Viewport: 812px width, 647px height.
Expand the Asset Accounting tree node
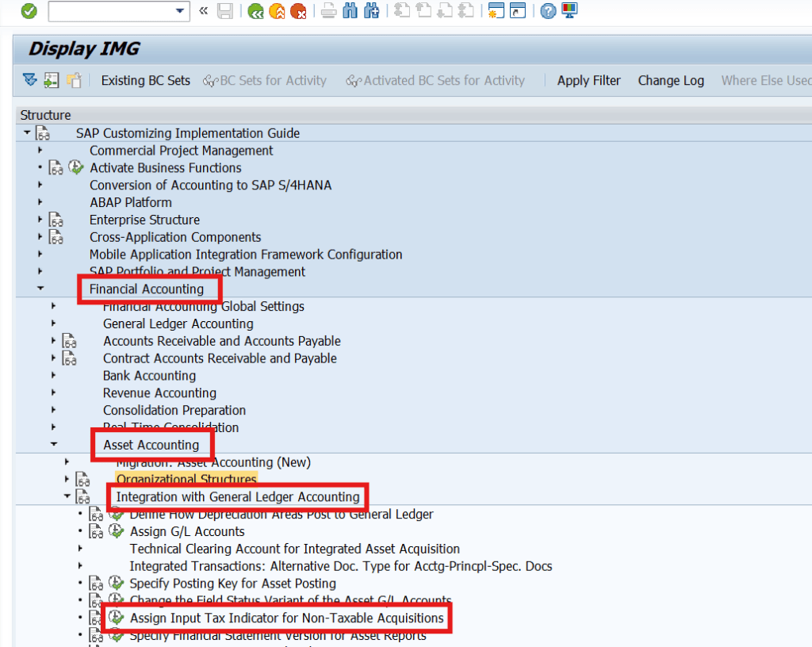[54, 444]
